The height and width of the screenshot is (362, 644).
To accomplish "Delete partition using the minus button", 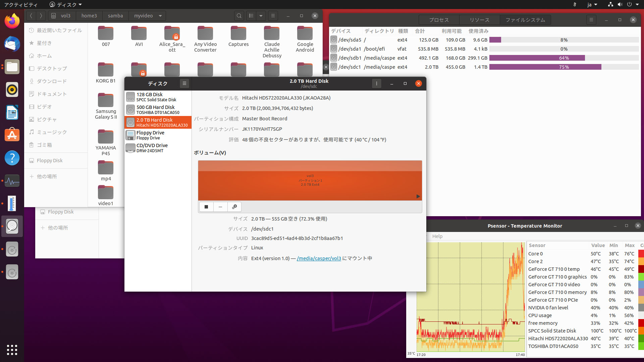I will tap(220, 207).
